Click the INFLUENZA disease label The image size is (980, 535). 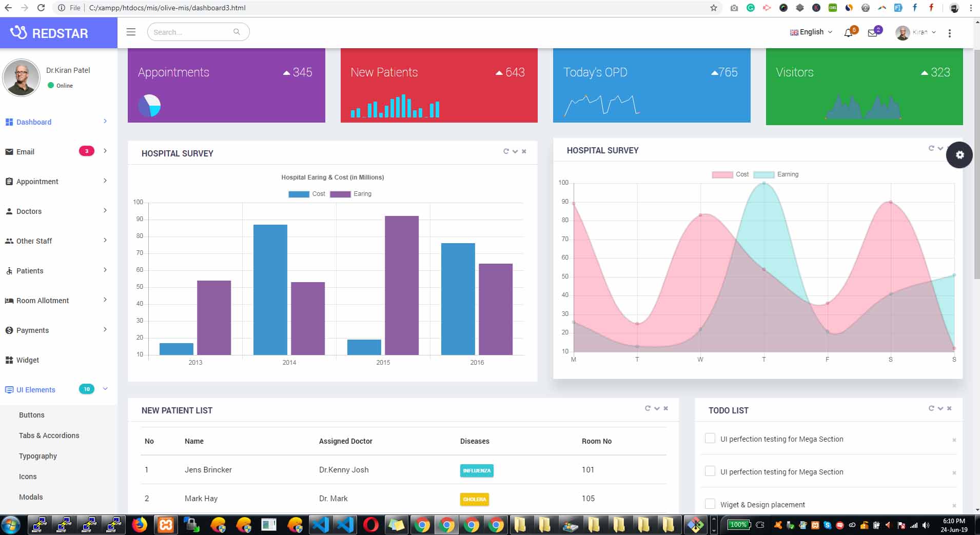click(477, 470)
